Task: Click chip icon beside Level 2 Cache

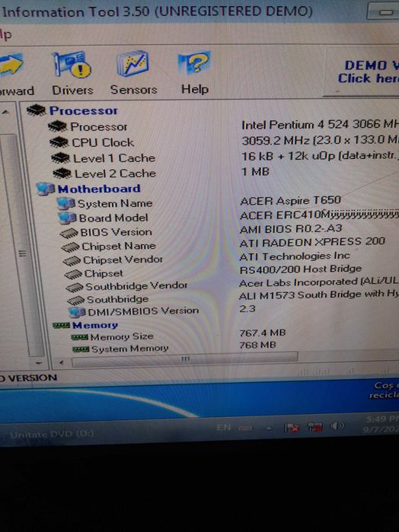Action: tap(62, 174)
